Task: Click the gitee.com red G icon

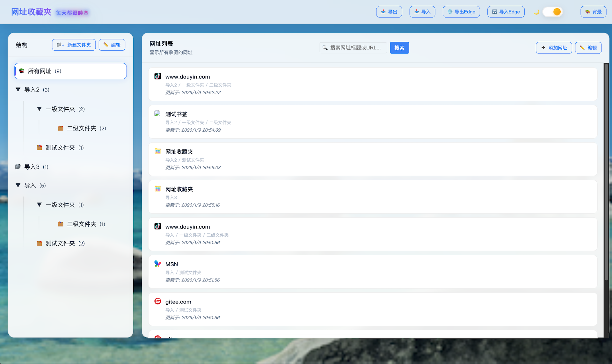Action: [157, 301]
